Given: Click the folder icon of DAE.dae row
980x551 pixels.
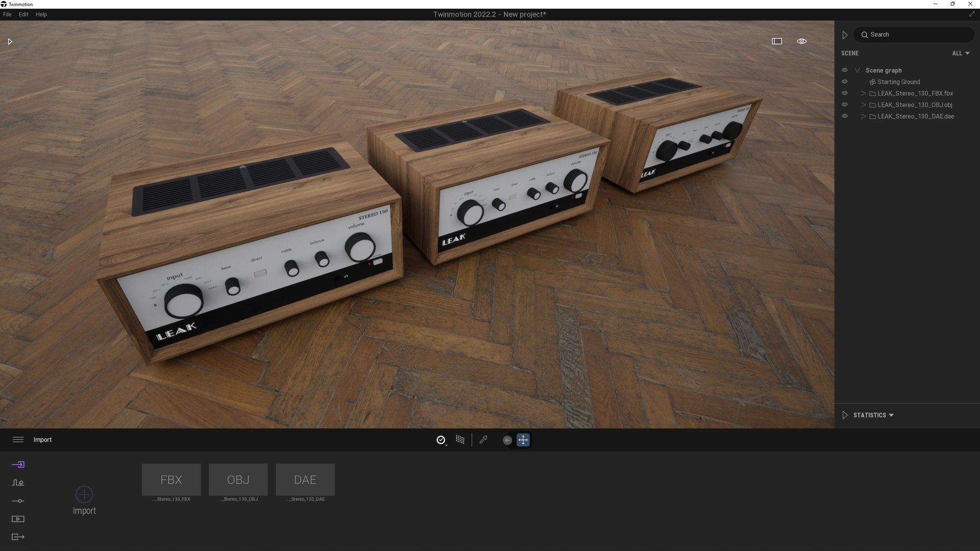Looking at the screenshot, I should [x=873, y=116].
